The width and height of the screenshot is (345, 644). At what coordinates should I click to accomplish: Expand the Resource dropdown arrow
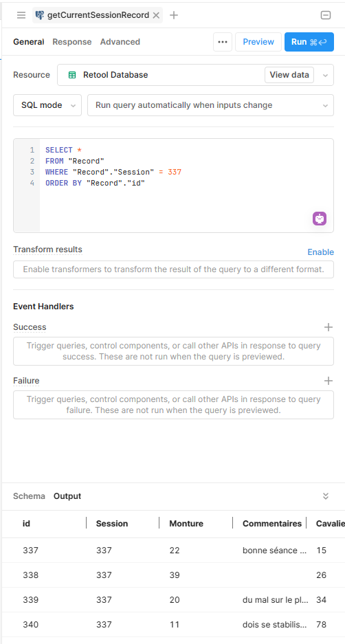(x=325, y=76)
